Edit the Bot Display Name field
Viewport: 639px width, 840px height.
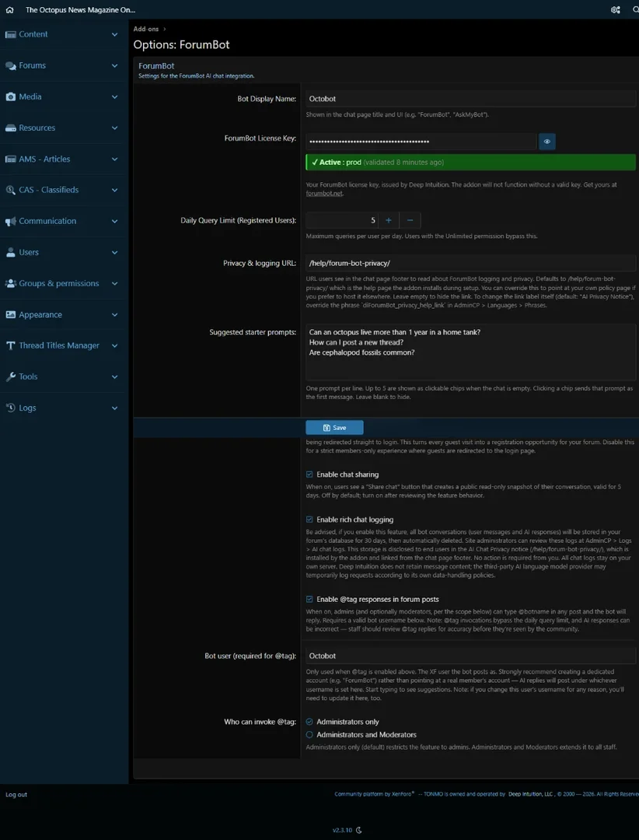pos(471,99)
